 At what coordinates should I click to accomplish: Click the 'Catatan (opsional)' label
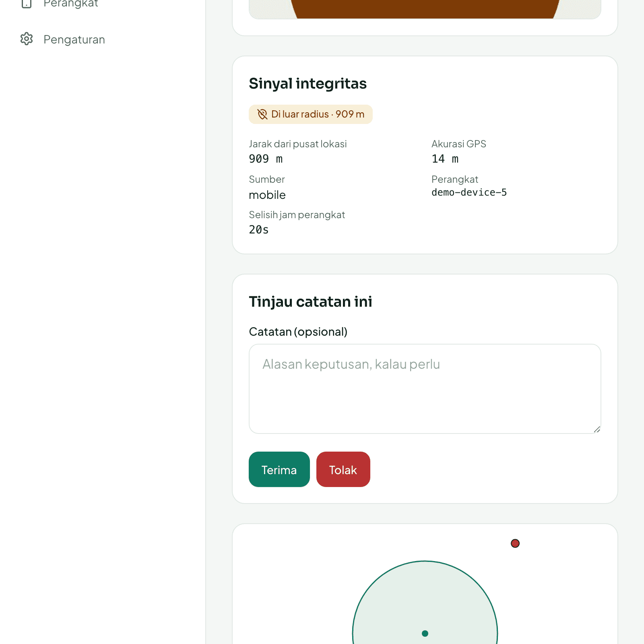click(x=298, y=332)
